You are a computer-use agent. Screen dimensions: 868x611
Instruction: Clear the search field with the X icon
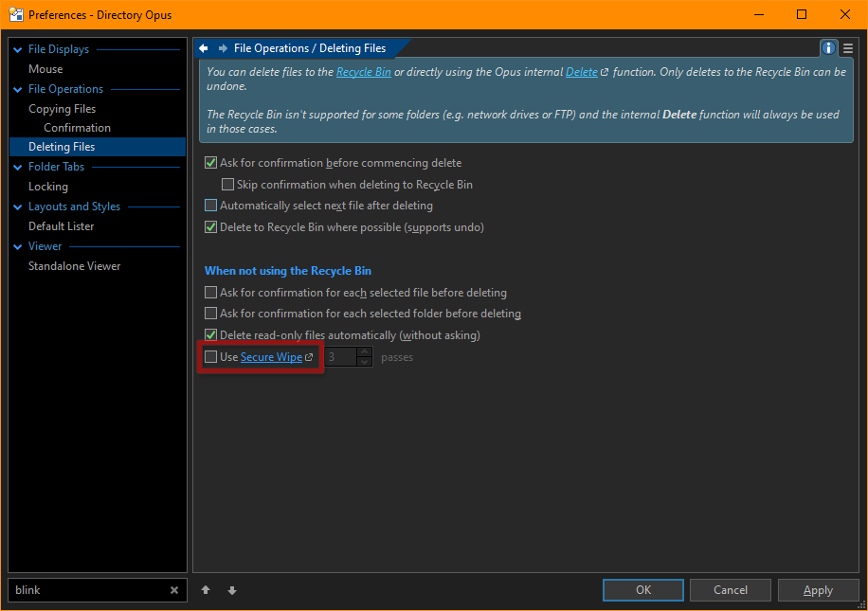tap(174, 590)
